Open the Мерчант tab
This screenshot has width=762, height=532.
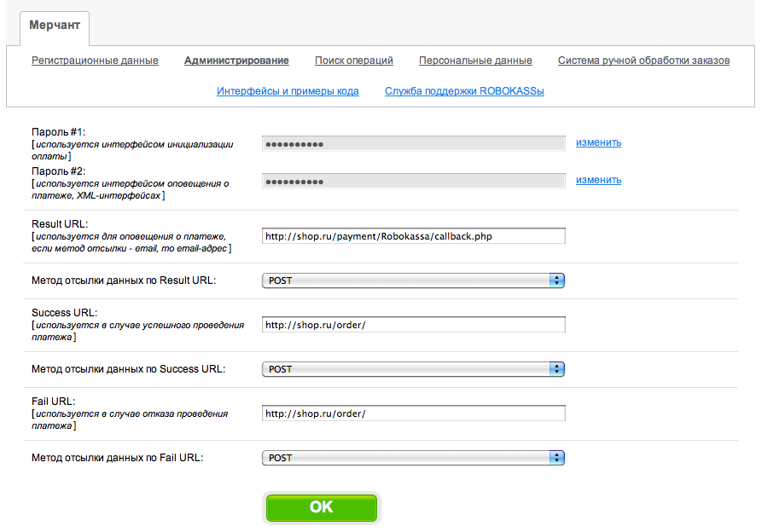pyautogui.click(x=55, y=26)
